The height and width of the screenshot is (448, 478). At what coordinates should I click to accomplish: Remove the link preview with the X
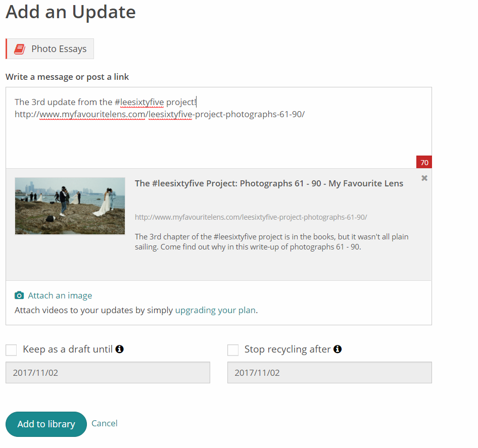[424, 178]
